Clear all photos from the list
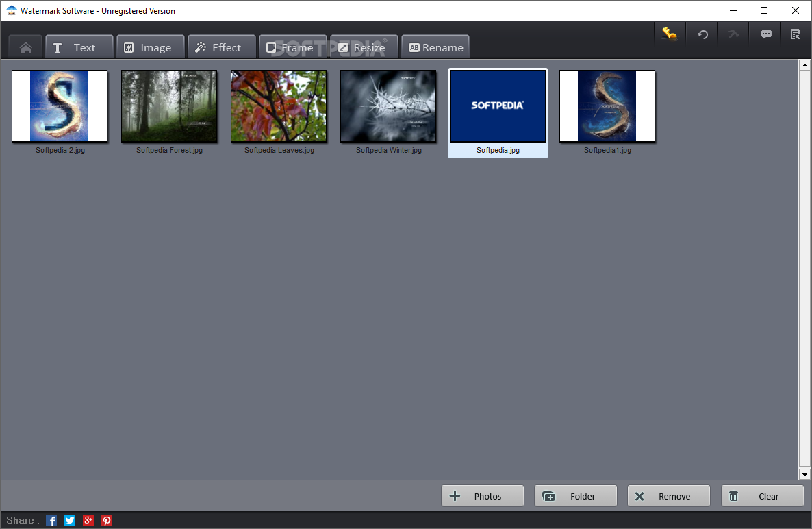 tap(762, 496)
